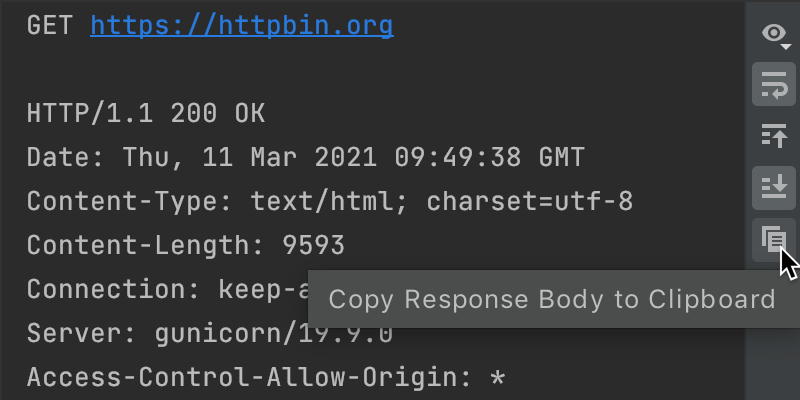
Task: Click the Server header name
Action: point(82,334)
